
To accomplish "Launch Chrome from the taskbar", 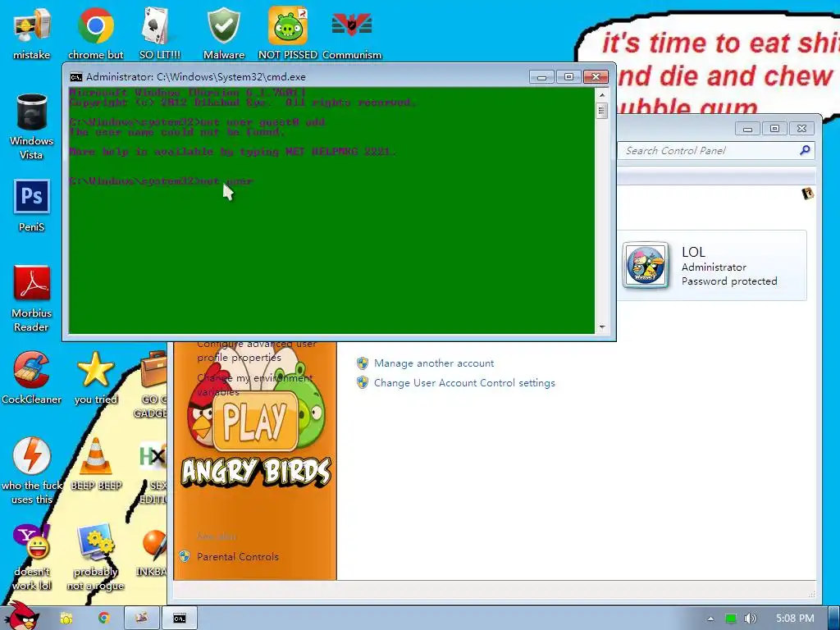I will (104, 619).
